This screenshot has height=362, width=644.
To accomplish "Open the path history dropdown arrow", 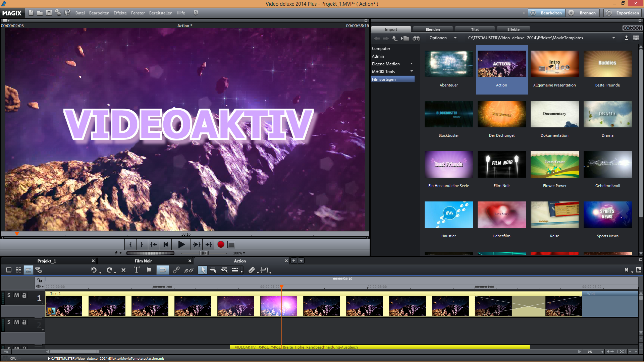I will pos(613,38).
